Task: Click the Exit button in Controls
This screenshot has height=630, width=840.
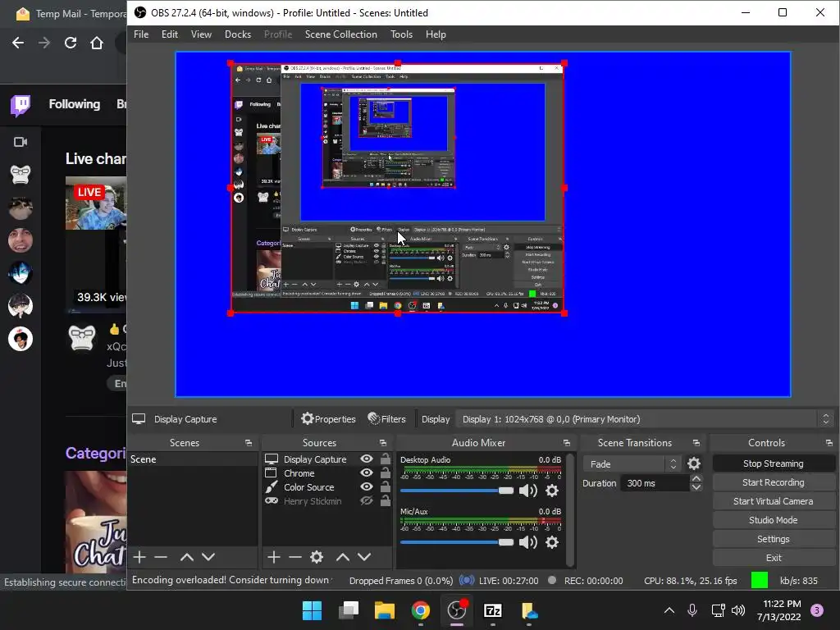Action: coord(774,558)
